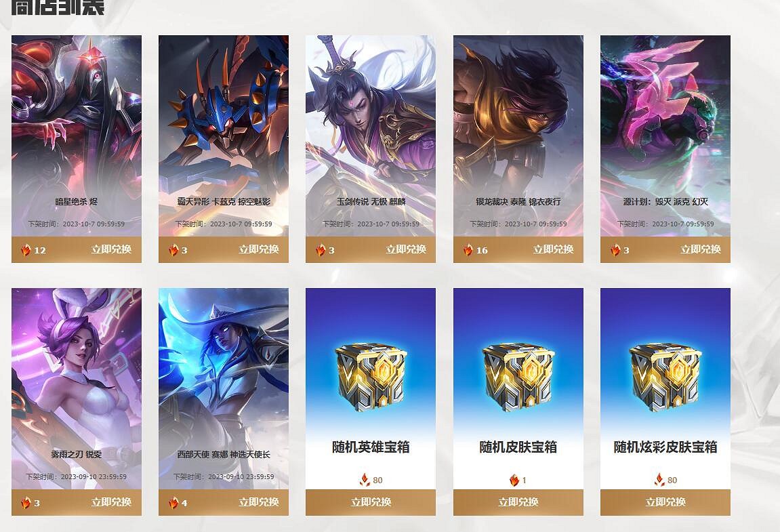Redeem 霸天异形 卡兹克 skin via 立即兑换

pyautogui.click(x=259, y=249)
